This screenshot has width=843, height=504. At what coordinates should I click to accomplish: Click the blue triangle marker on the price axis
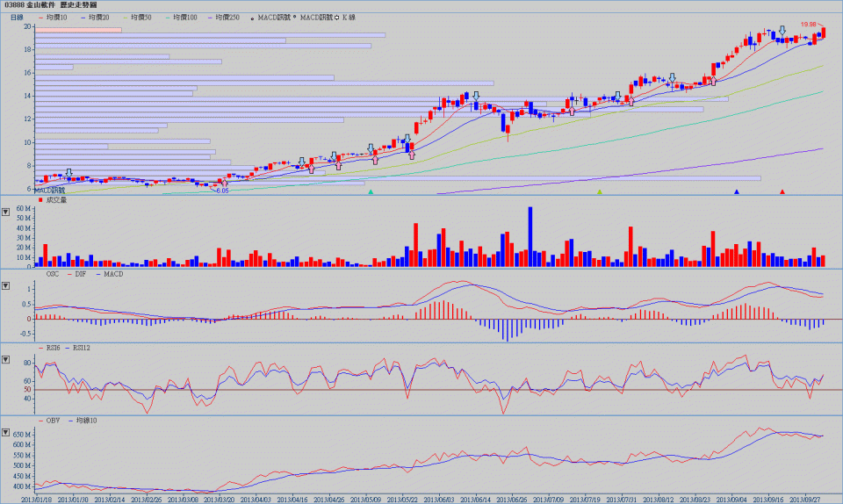[737, 191]
